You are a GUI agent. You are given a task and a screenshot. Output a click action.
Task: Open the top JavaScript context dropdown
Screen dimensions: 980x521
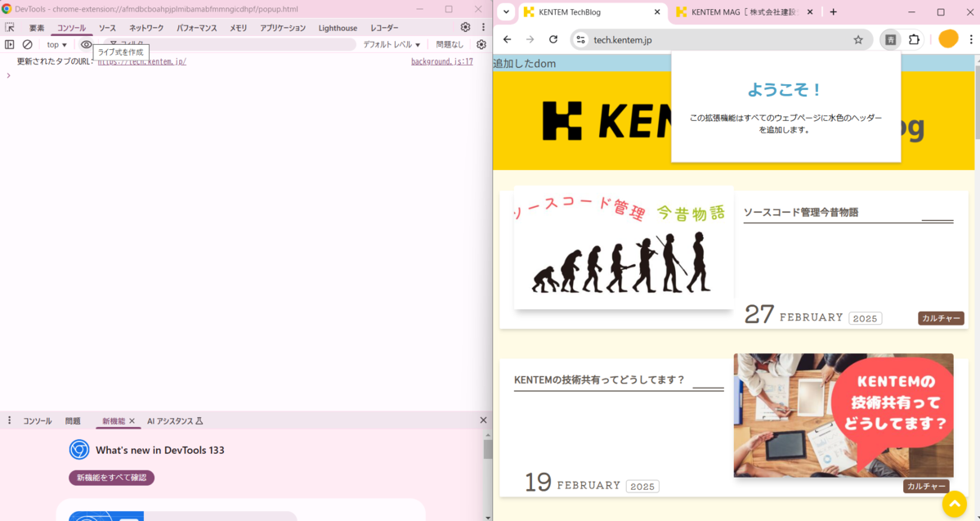(57, 44)
